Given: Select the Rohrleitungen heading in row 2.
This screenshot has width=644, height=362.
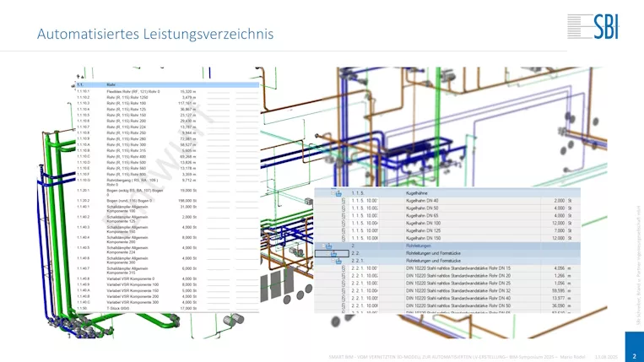Looking at the screenshot, I should coord(418,246).
